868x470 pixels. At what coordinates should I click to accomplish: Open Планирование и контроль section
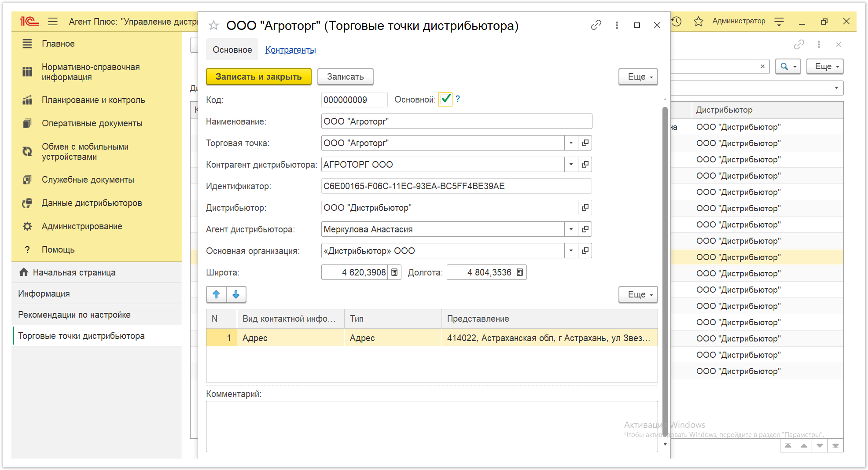click(x=93, y=100)
